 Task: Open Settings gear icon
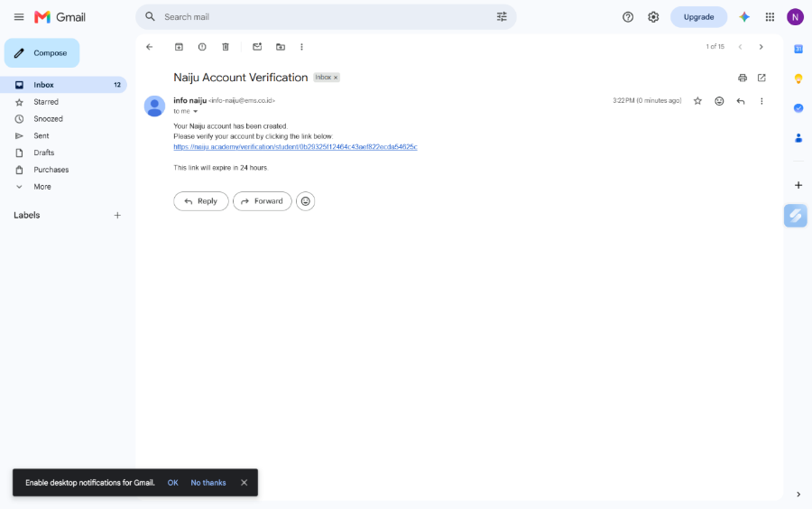[x=653, y=17]
